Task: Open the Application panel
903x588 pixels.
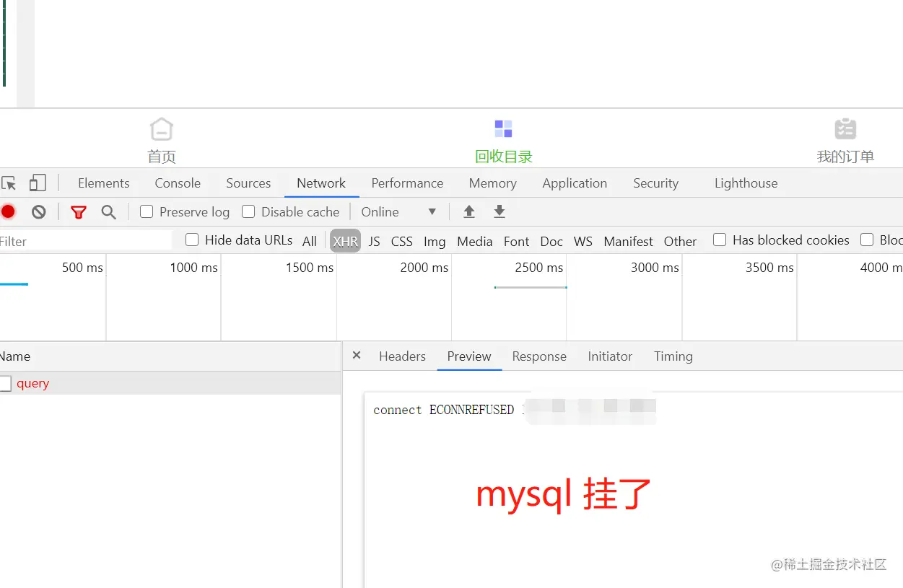Action: pyautogui.click(x=575, y=183)
